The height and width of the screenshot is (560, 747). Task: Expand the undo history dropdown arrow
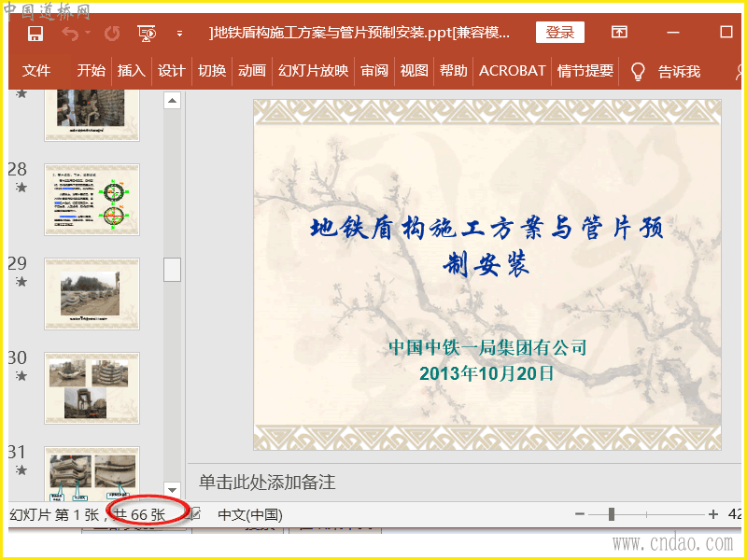coord(88,33)
